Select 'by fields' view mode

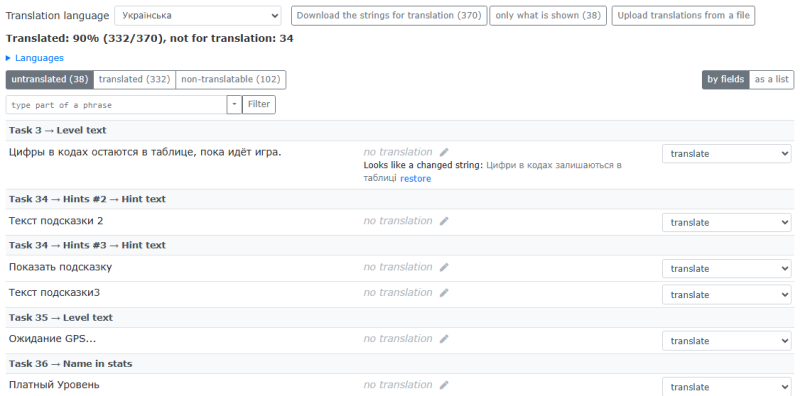(x=726, y=80)
